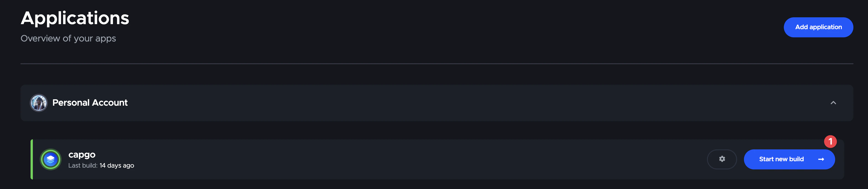
Task: Open capgo settings gear
Action: click(722, 159)
